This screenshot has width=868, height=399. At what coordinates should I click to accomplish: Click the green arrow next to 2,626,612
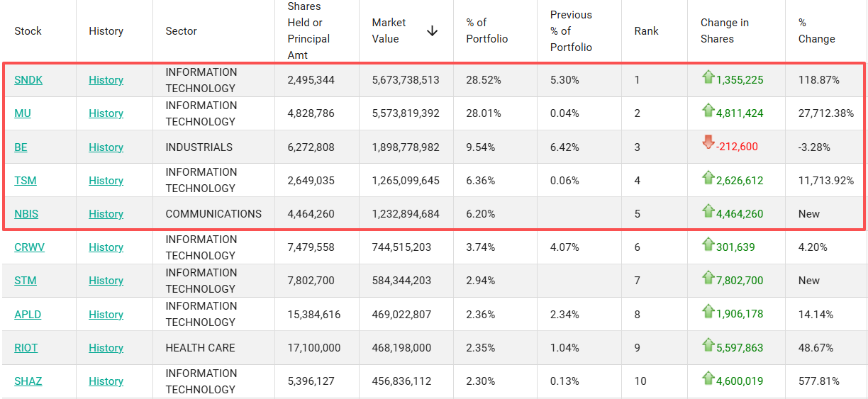(x=708, y=178)
